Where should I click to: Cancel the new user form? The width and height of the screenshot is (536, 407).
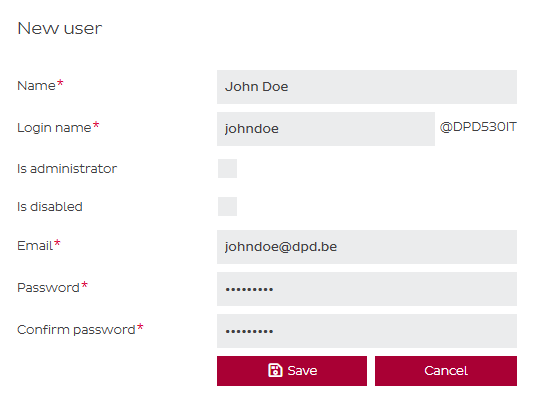446,371
